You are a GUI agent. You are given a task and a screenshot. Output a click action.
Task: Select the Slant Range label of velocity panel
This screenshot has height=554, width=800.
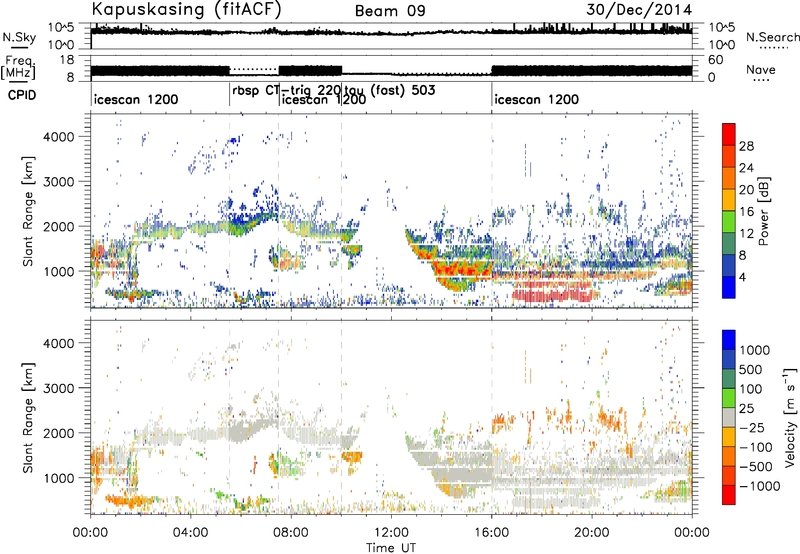pos(28,418)
